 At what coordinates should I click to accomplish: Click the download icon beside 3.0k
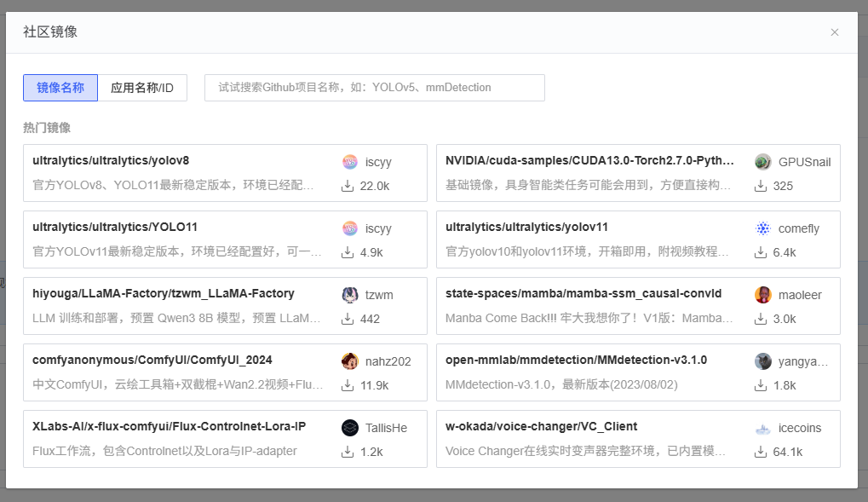coord(761,319)
